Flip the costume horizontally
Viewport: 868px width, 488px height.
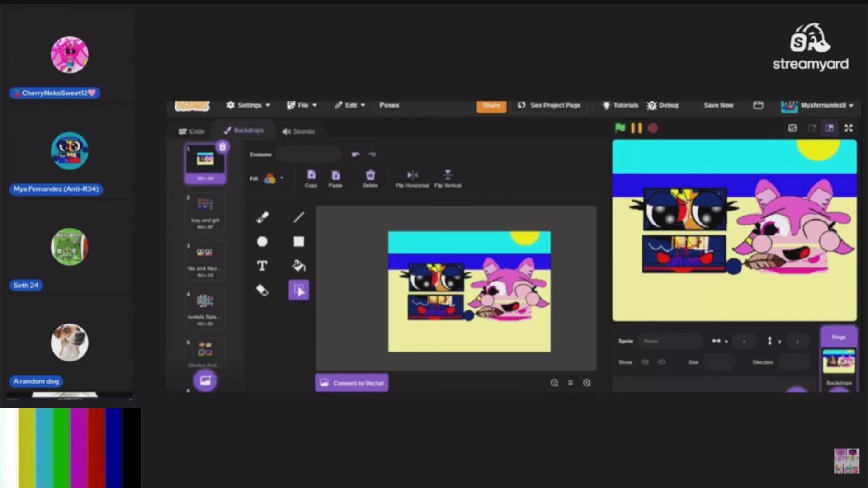(x=412, y=178)
